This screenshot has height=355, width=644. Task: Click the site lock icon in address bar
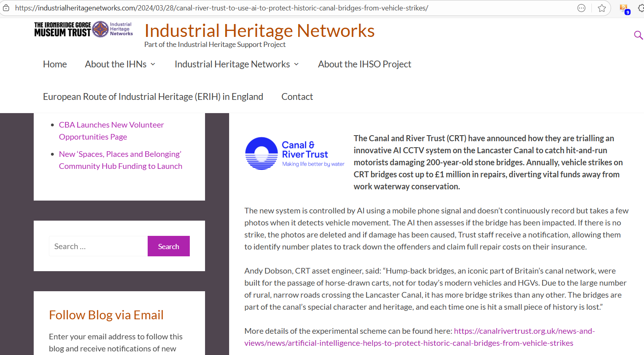click(x=6, y=8)
